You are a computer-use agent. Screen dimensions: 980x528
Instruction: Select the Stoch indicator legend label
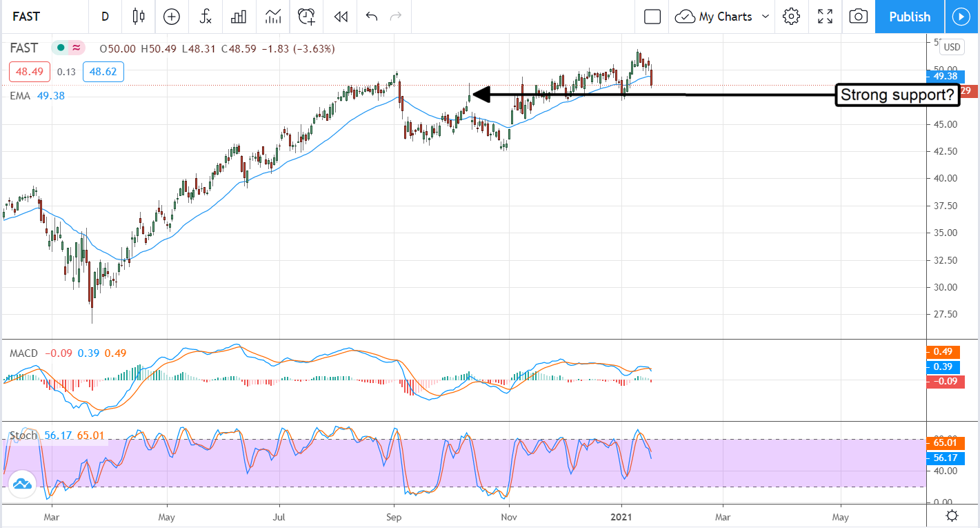[23, 436]
